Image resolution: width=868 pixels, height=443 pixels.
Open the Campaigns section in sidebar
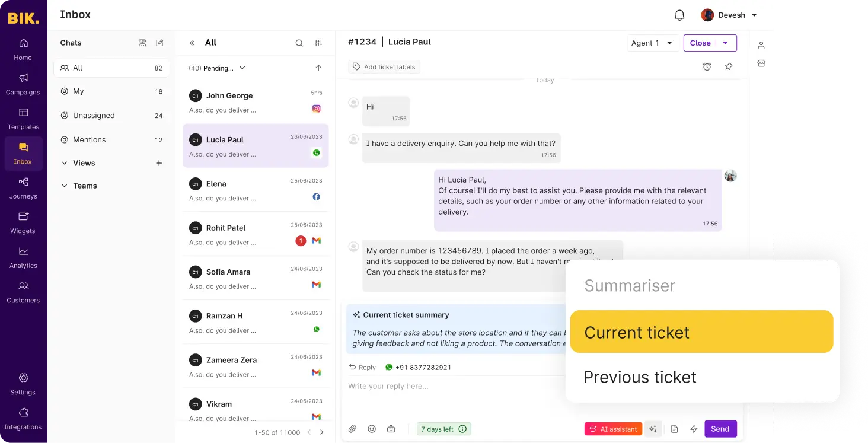coord(23,84)
